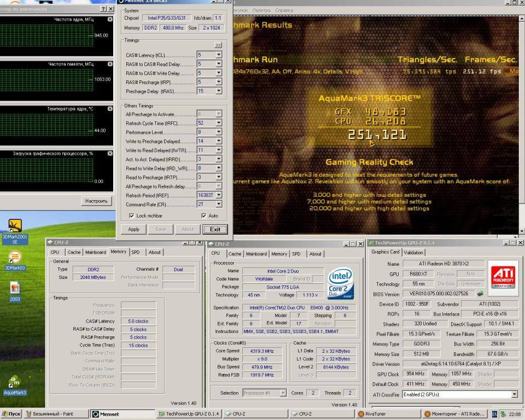Open the Справка menu in Paint
The image size is (525, 420).
coord(284,10)
